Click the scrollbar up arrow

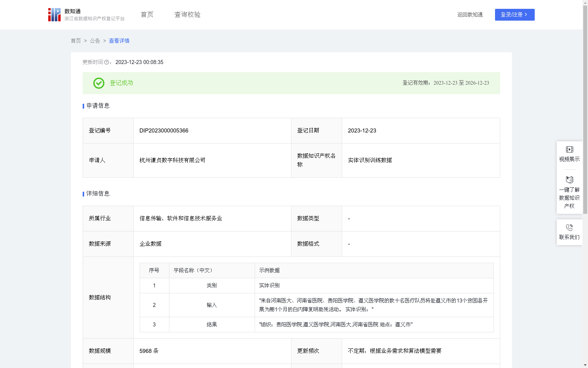click(x=585, y=3)
